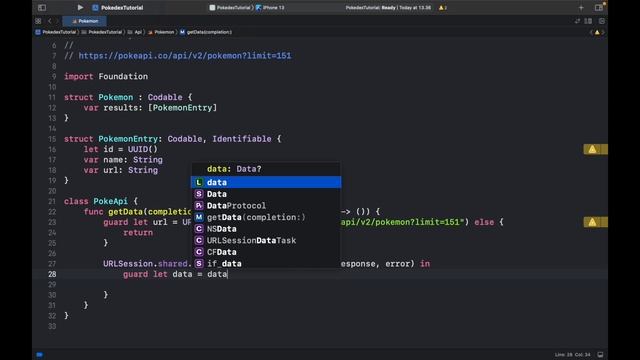The width and height of the screenshot is (640, 360).
Task: Place cursor in 'import Foundation' line
Action: tap(106, 76)
